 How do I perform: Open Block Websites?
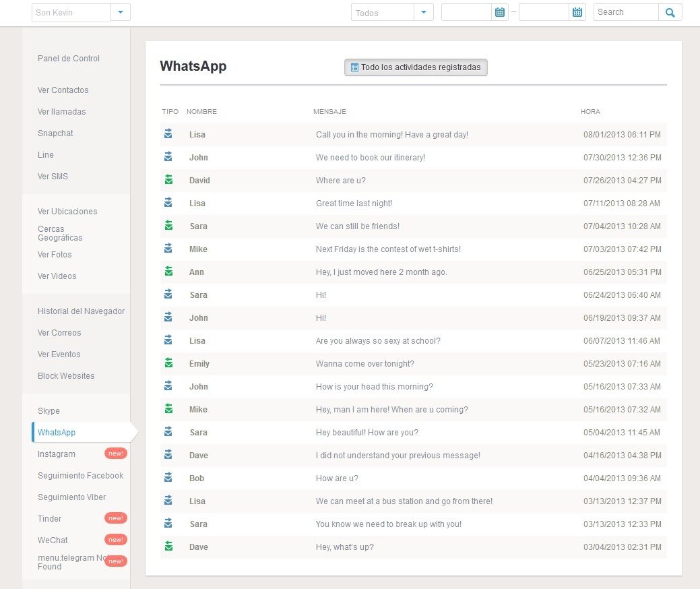(66, 376)
